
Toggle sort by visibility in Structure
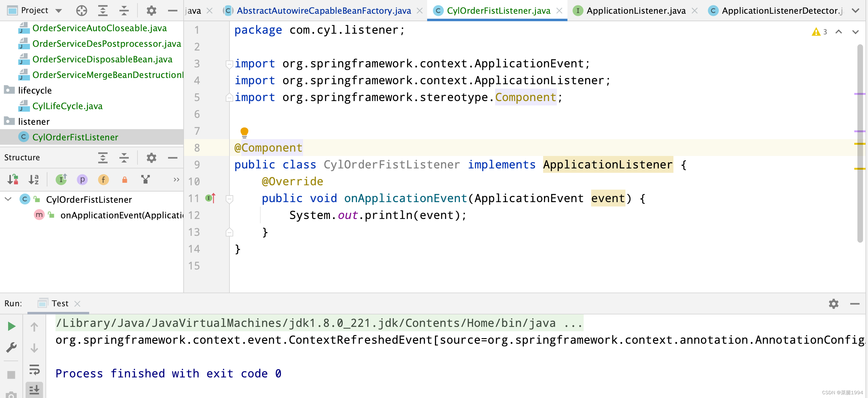pos(13,179)
